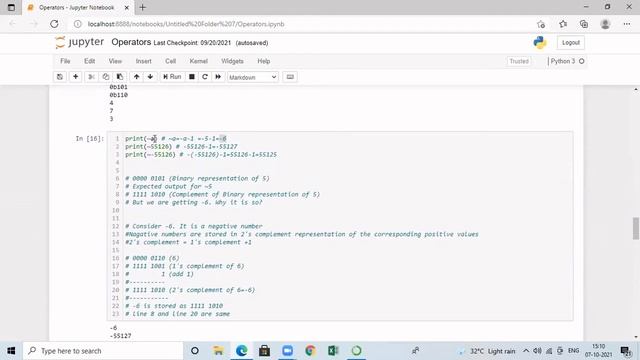Click comment '#2's complement = 1's complement +1'
The image size is (640, 360).
[x=188, y=242]
